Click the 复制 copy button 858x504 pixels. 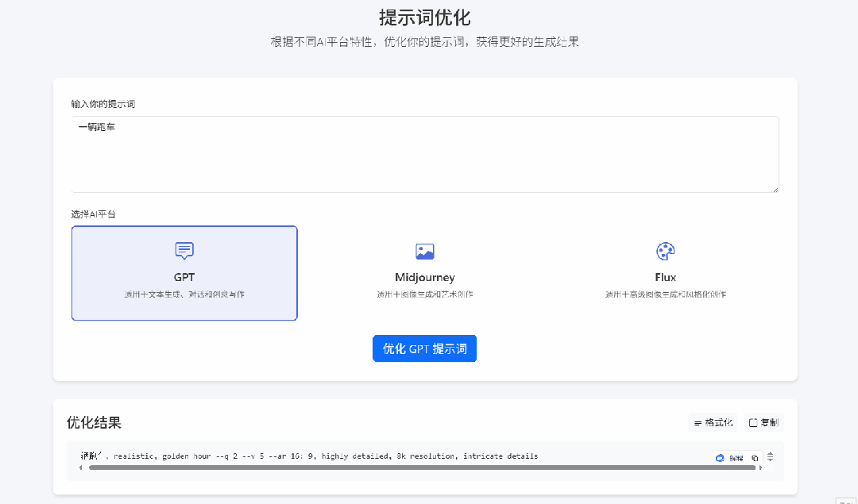point(763,422)
